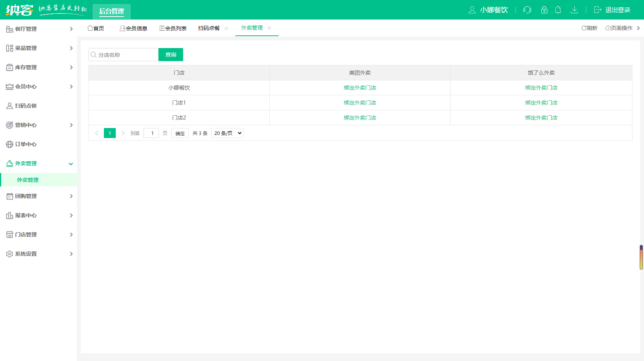Bind 饿了么外卖 store for 小娜餐饮
The image size is (644, 361).
pyautogui.click(x=541, y=88)
